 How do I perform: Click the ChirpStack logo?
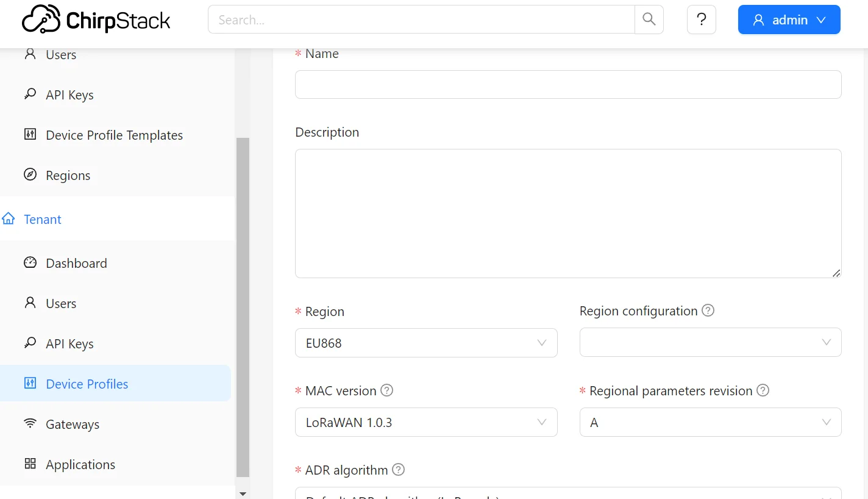pos(96,20)
